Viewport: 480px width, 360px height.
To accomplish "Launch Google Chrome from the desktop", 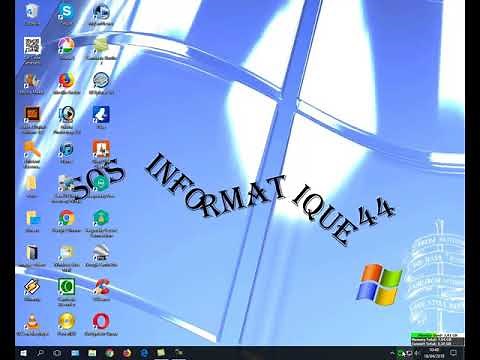I will [x=67, y=218].
